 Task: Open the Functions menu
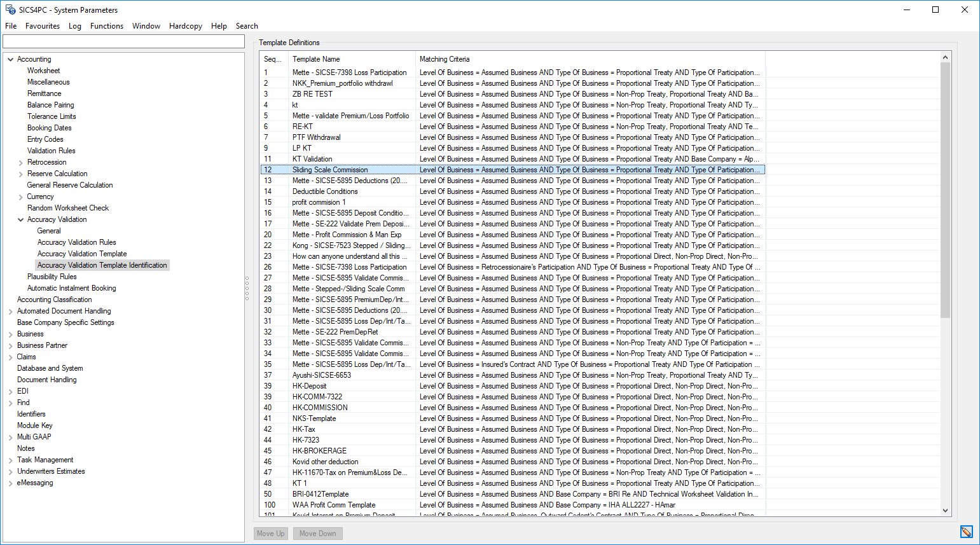tap(106, 26)
